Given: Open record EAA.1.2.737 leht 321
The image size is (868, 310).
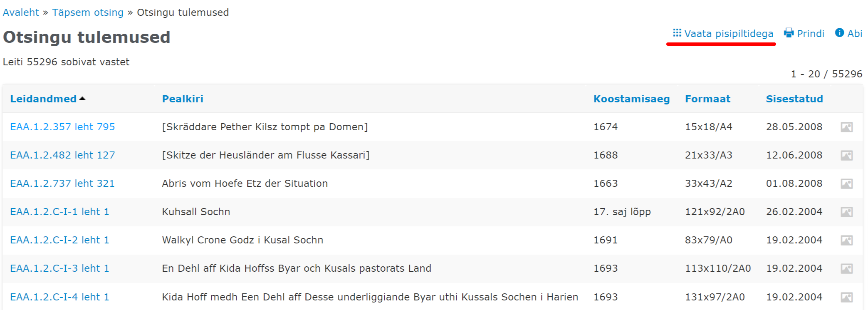Looking at the screenshot, I should pyautogui.click(x=62, y=184).
